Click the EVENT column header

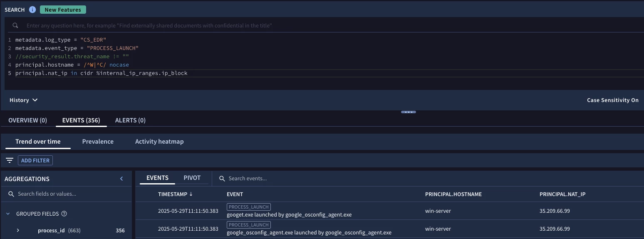click(235, 194)
